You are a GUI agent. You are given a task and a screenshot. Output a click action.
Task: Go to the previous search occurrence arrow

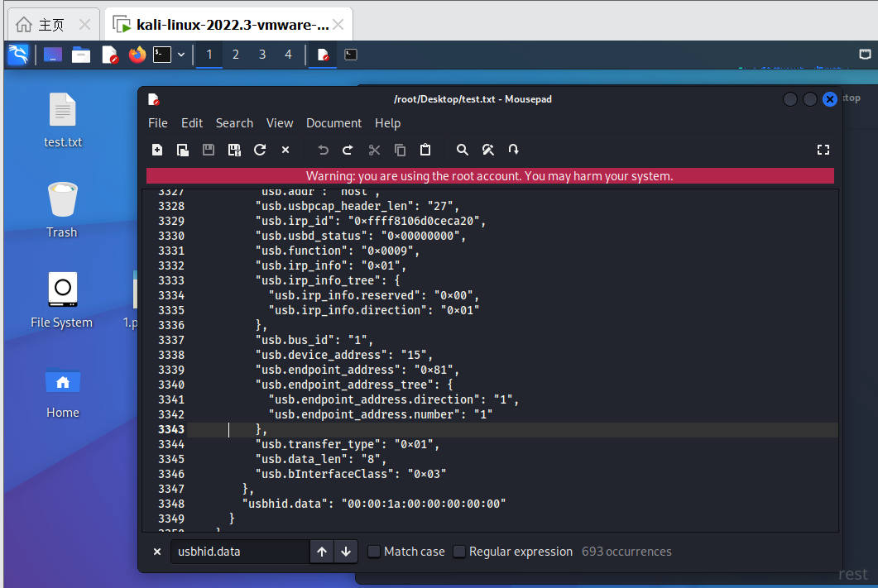click(x=322, y=552)
